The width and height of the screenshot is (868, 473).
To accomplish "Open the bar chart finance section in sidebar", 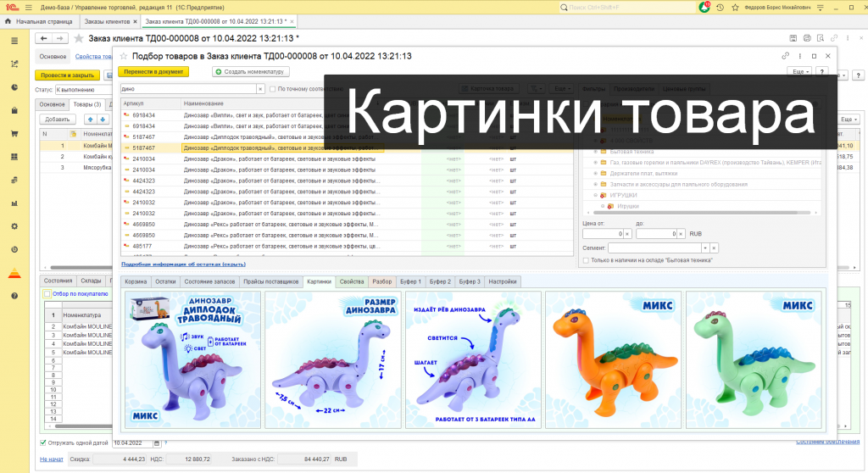I will tap(14, 203).
